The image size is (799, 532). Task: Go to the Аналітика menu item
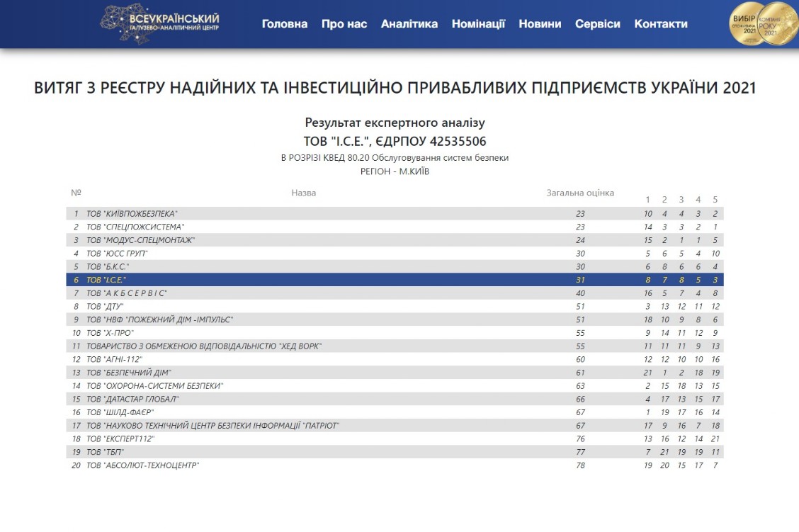coord(409,24)
